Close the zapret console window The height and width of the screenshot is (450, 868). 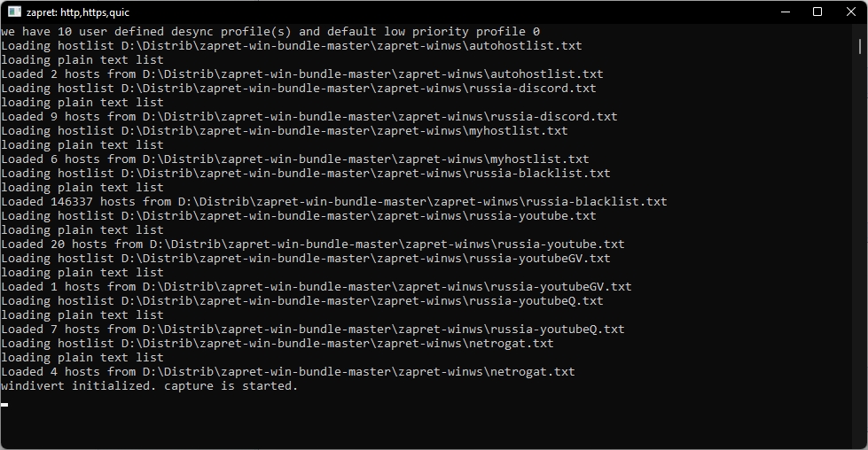coord(851,12)
